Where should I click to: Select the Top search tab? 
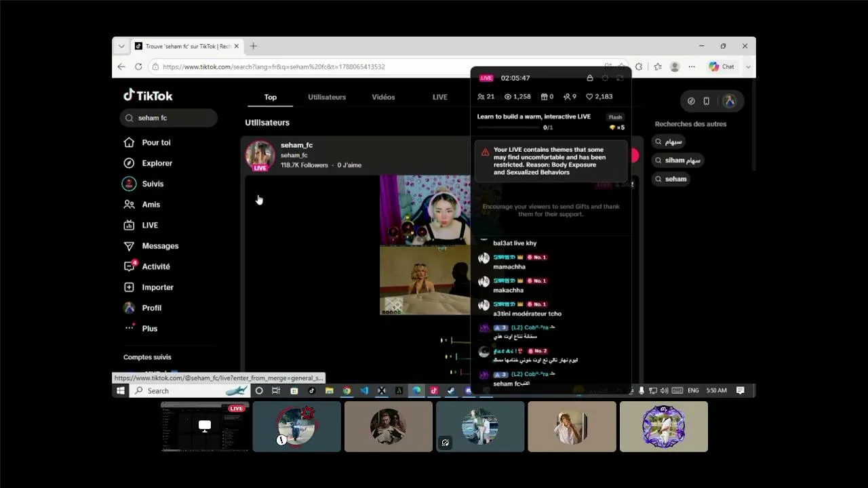coord(271,97)
